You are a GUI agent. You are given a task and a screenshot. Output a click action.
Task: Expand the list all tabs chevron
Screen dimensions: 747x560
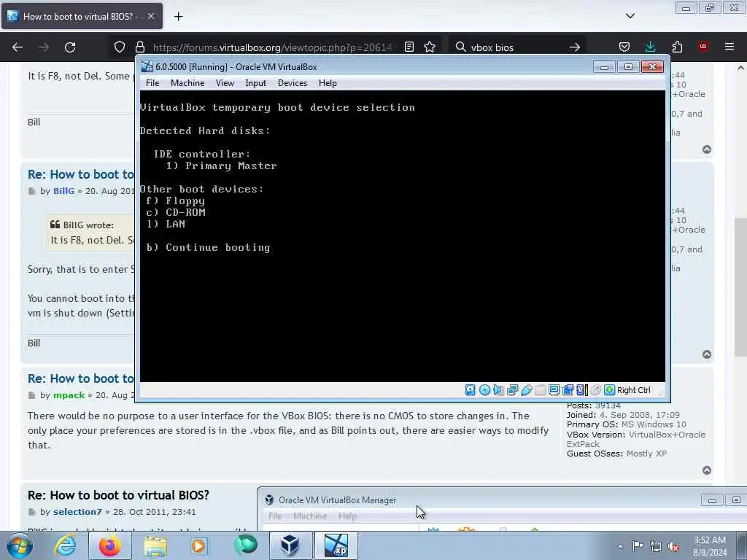pyautogui.click(x=630, y=16)
